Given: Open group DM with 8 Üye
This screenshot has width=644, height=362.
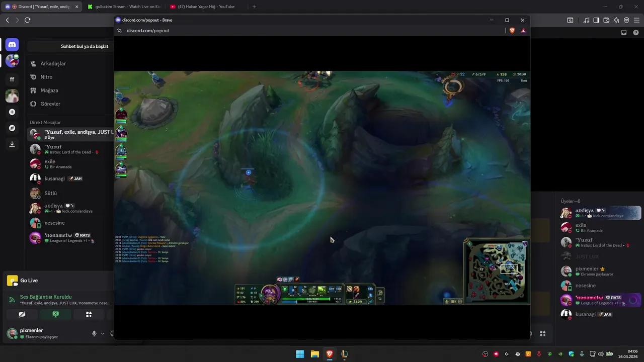Looking at the screenshot, I should pyautogui.click(x=70, y=134).
